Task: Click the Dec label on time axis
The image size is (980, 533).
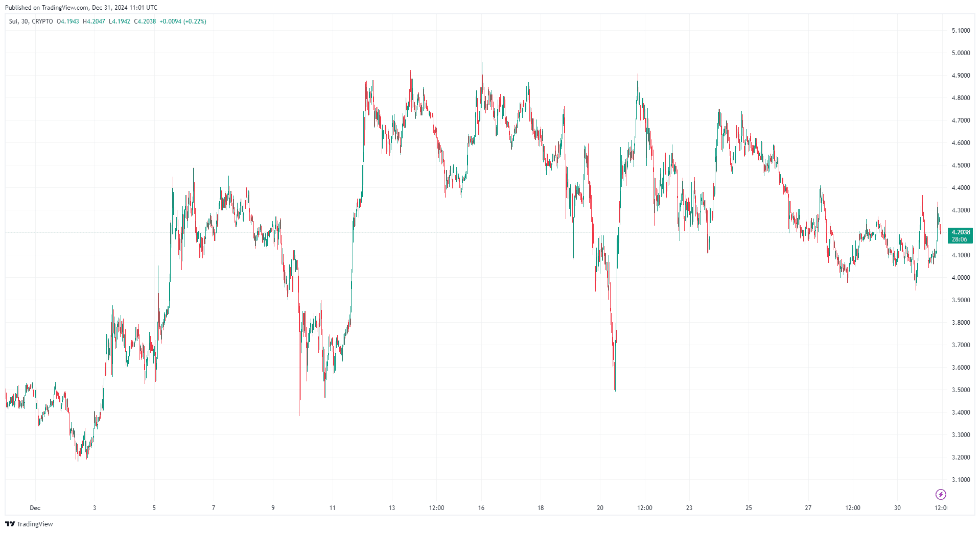Action: click(35, 508)
